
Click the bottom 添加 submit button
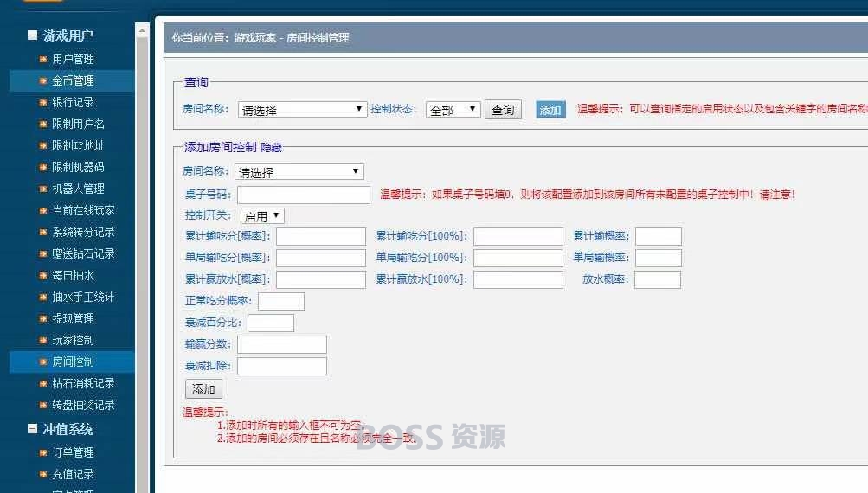tap(203, 389)
